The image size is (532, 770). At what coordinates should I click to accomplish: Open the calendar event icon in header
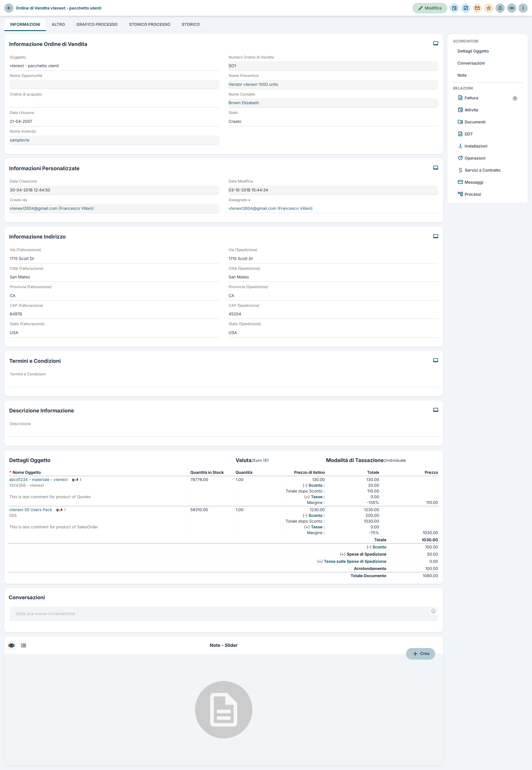[x=454, y=8]
